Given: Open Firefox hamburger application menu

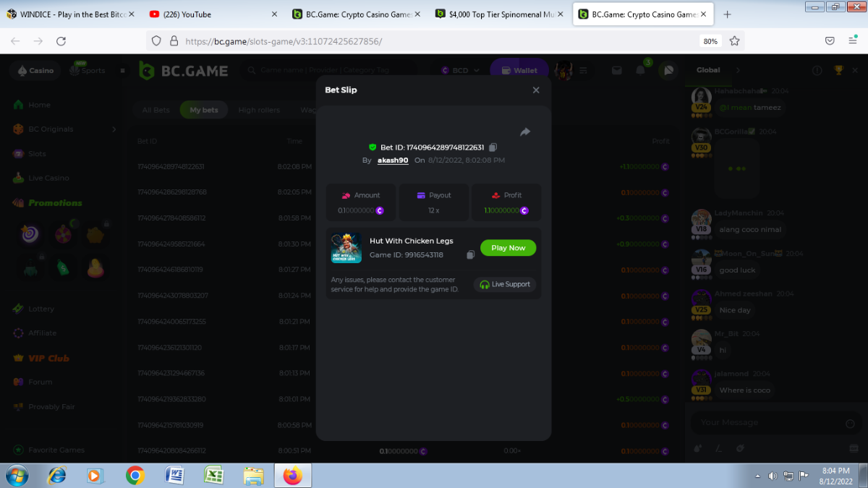Looking at the screenshot, I should 853,41.
